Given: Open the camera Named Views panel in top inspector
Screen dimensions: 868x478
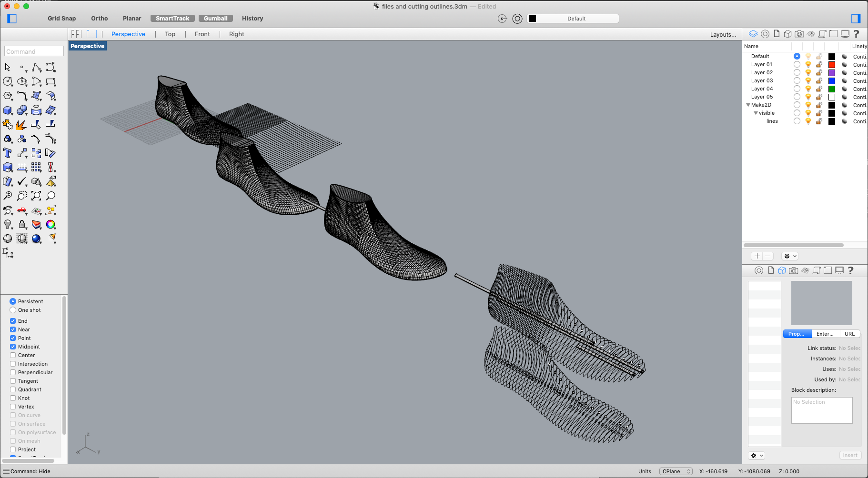Looking at the screenshot, I should pos(799,34).
